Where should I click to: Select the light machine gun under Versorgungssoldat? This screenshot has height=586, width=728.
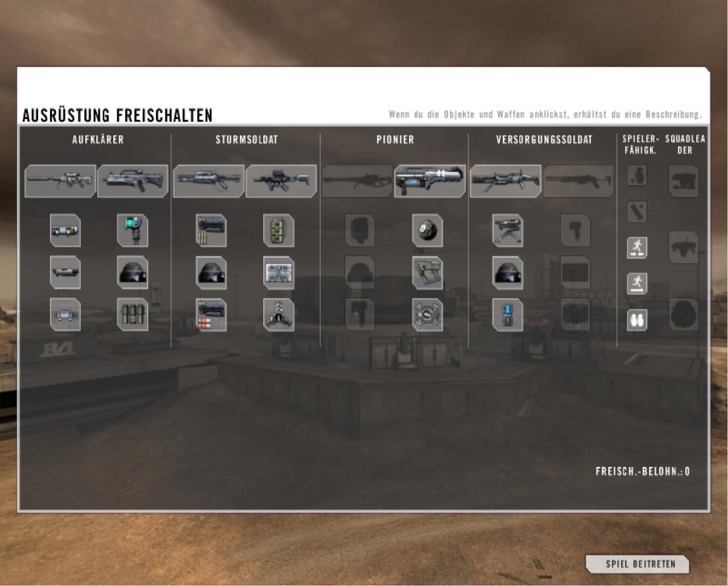pos(505,181)
